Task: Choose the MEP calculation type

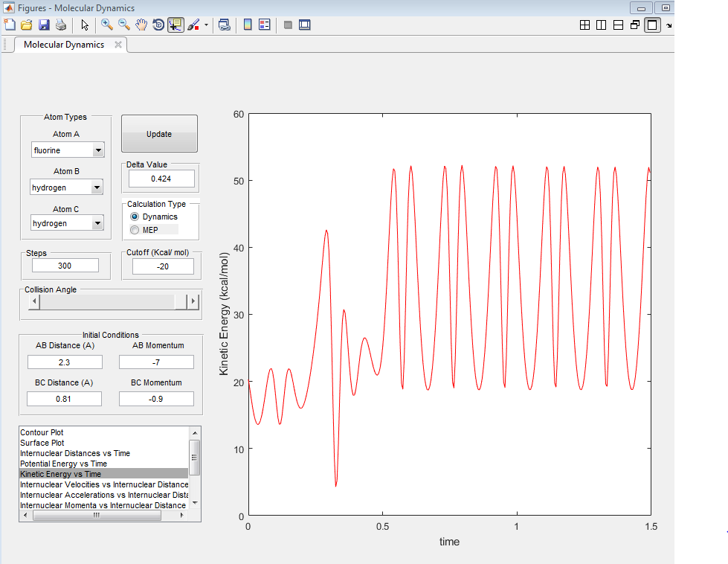Action: coord(135,230)
